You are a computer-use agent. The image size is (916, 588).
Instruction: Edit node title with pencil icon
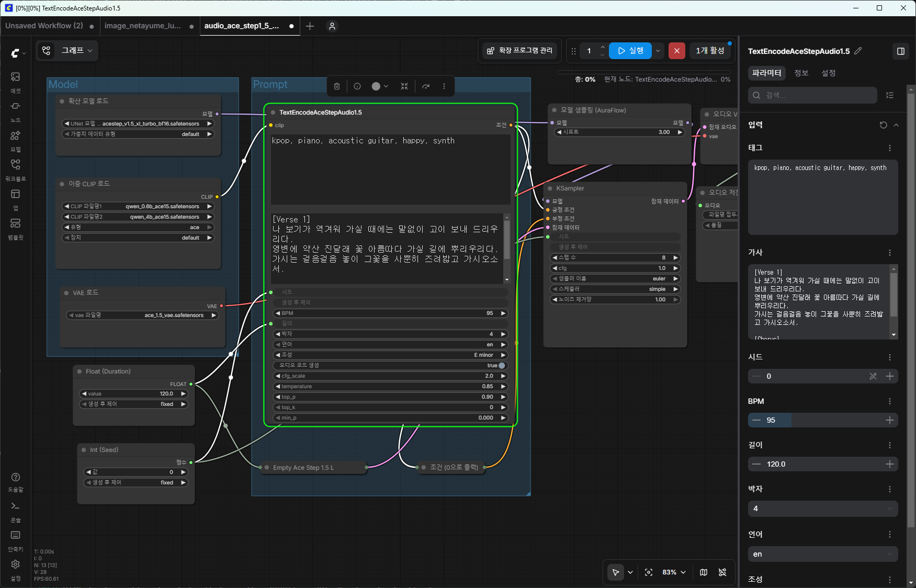858,51
